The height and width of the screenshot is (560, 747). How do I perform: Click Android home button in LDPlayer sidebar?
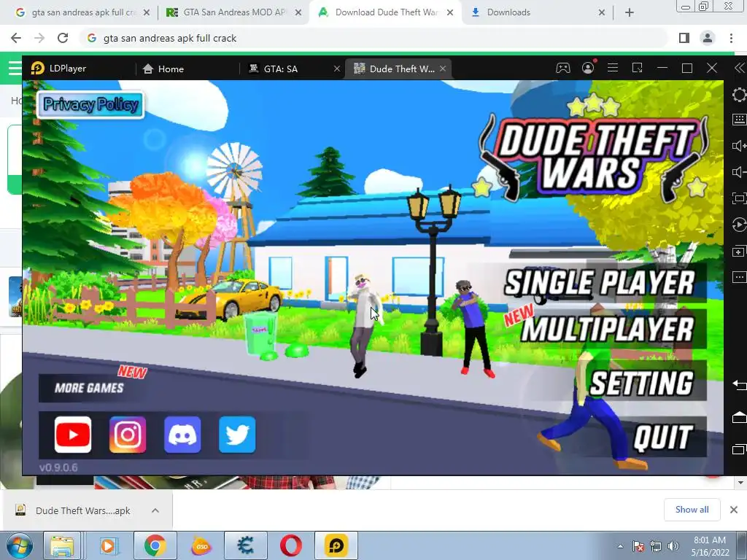pos(739,418)
